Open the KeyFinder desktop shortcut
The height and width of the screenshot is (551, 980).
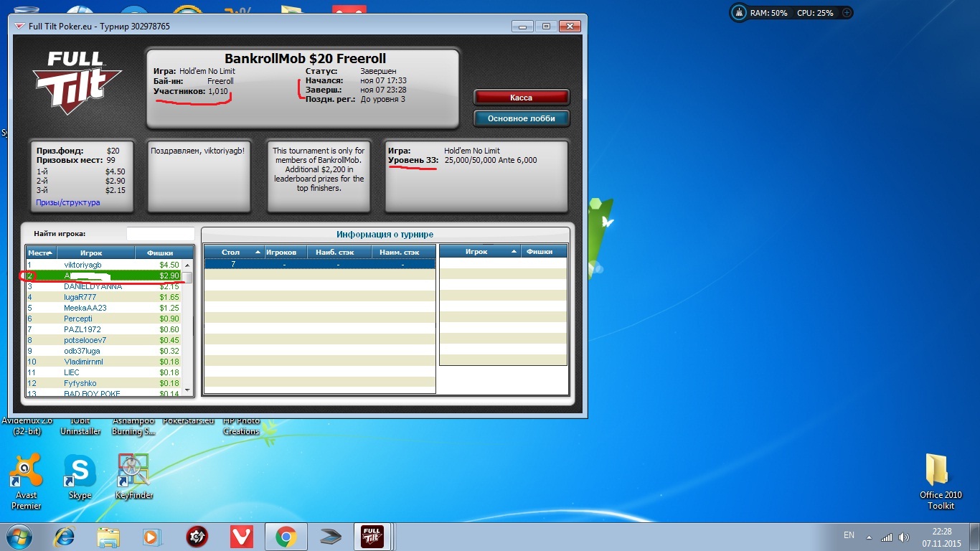click(x=133, y=478)
